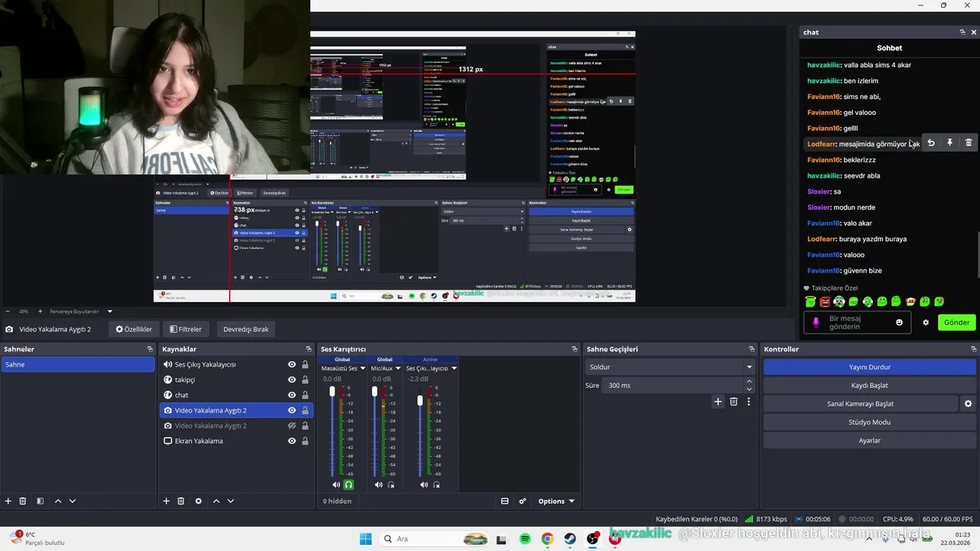Adjust Mic/Aux volume slider
Screen dimensions: 980x551
click(374, 391)
